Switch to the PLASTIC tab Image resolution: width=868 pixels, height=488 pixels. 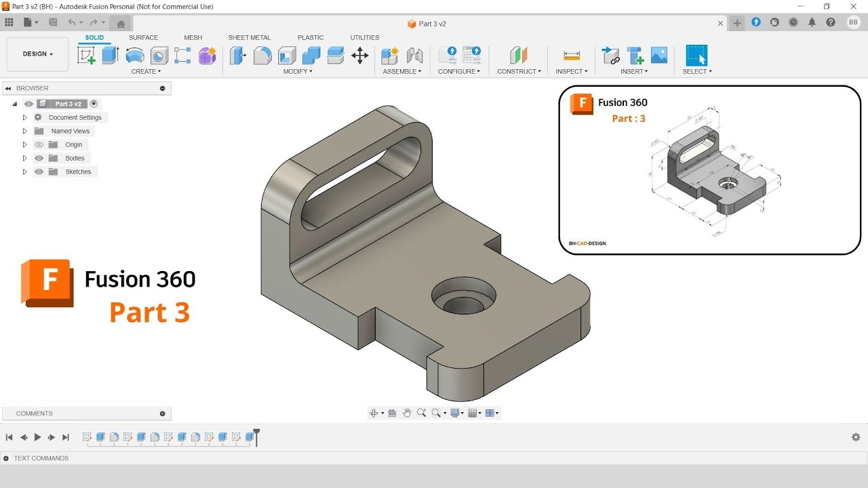click(x=311, y=37)
